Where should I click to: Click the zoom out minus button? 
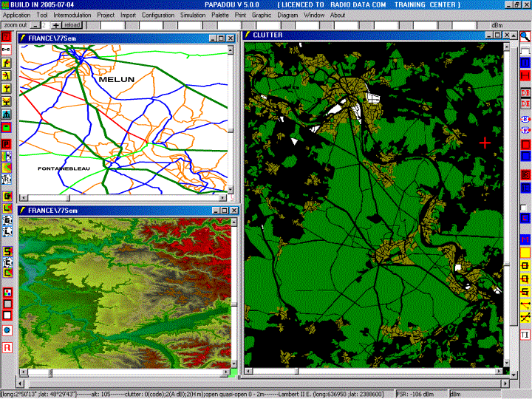point(33,25)
